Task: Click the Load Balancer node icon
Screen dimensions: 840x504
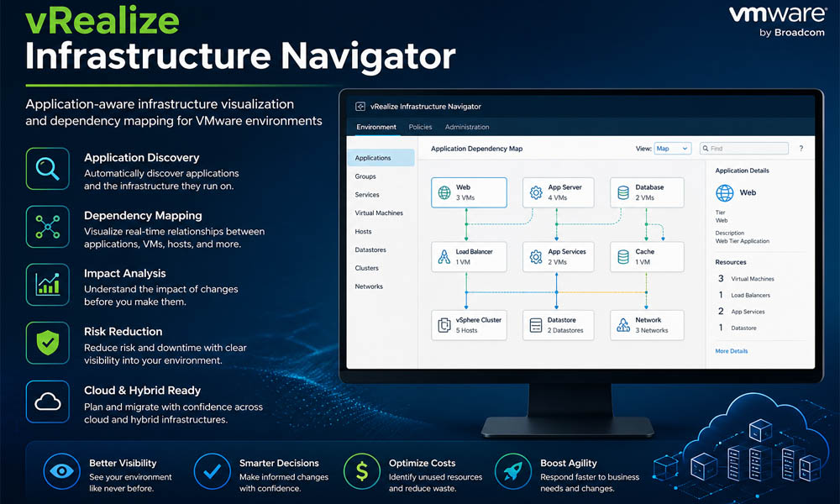Action: (443, 256)
